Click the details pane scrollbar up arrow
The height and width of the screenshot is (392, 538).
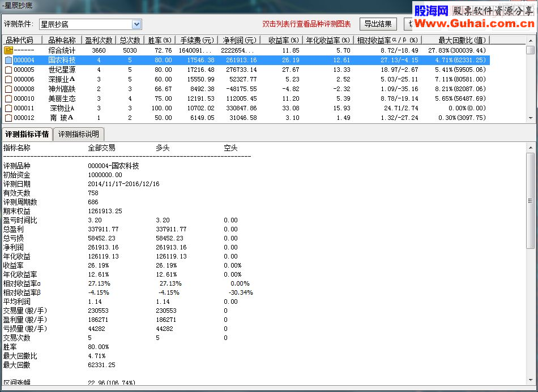[531, 147]
